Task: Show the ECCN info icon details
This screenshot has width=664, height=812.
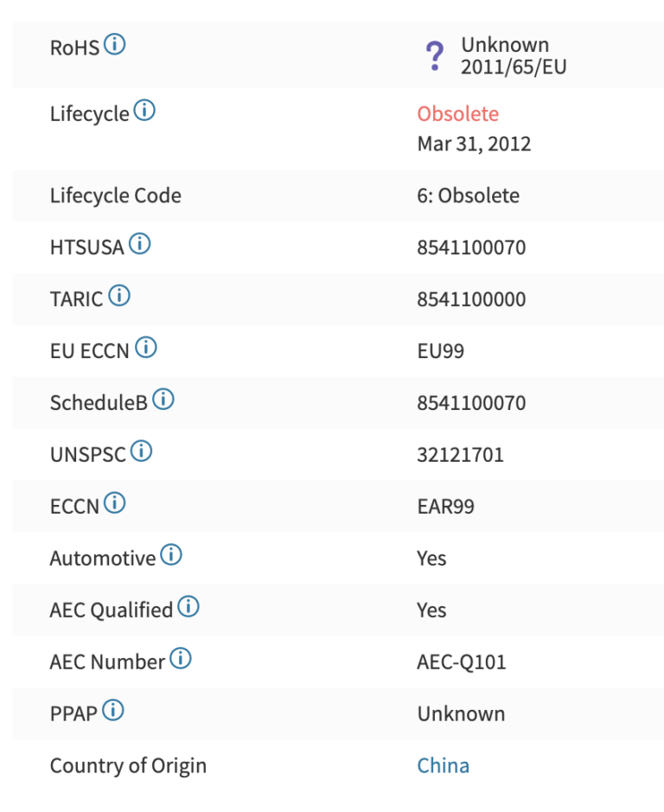Action: (114, 503)
